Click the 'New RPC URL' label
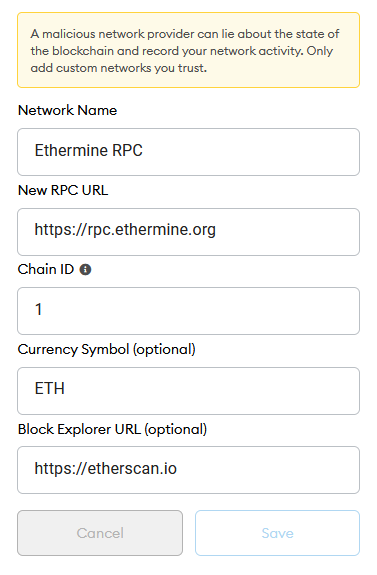 (63, 190)
